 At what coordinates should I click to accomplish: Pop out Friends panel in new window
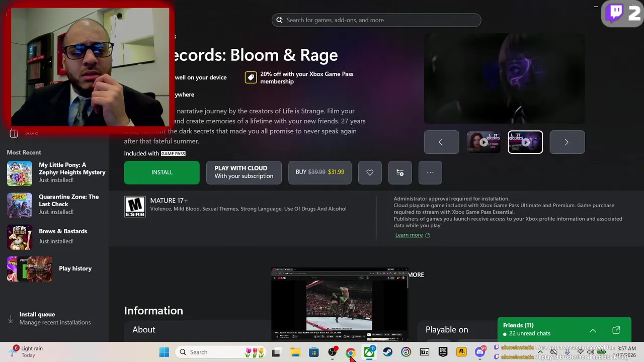[x=616, y=330]
